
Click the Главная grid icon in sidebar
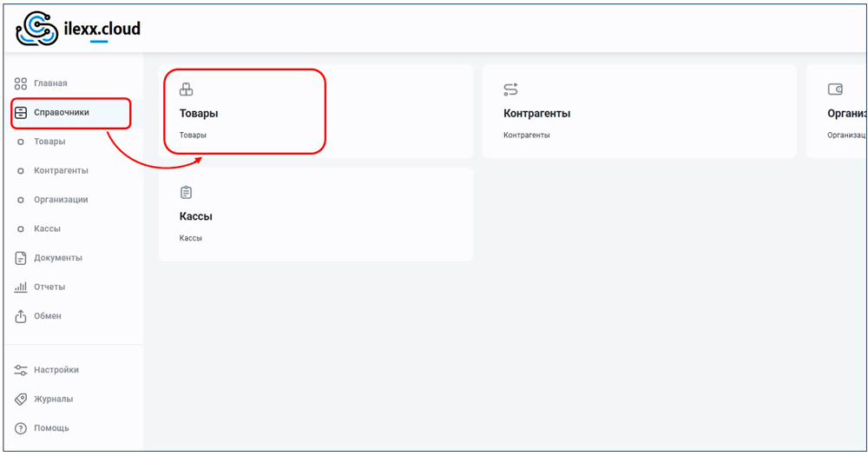(x=21, y=83)
